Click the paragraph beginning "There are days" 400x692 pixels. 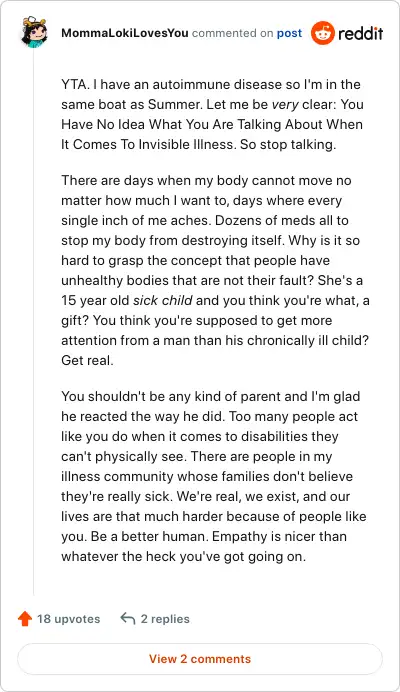[215, 270]
